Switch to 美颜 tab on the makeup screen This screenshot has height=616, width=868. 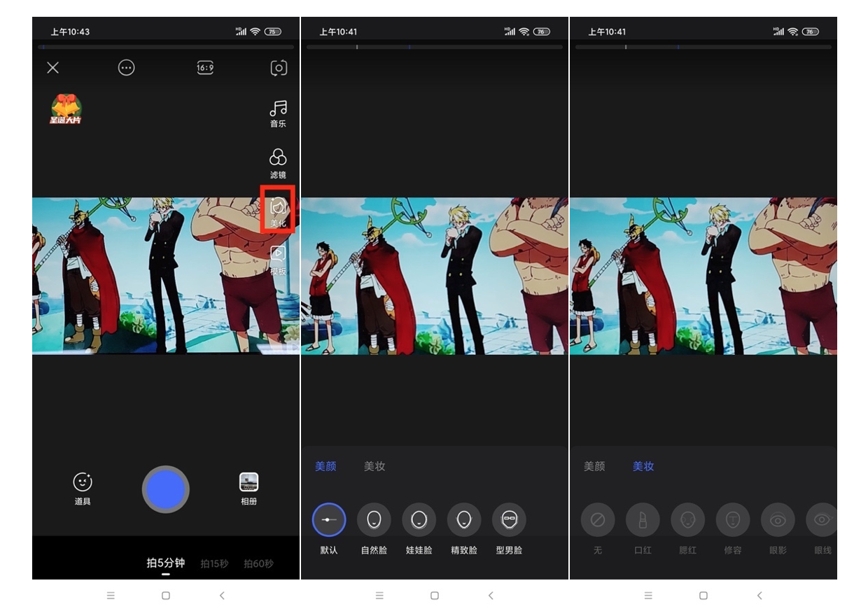point(594,466)
